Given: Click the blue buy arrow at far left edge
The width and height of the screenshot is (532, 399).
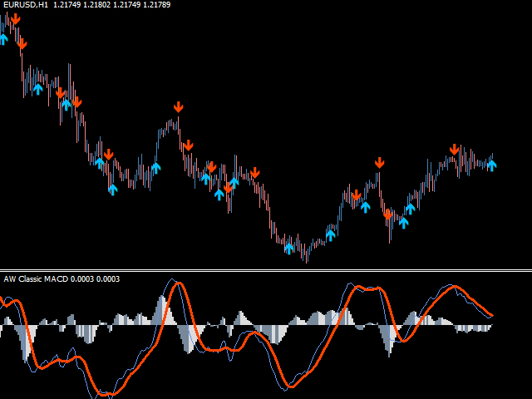Looking at the screenshot, I should (x=3, y=38).
